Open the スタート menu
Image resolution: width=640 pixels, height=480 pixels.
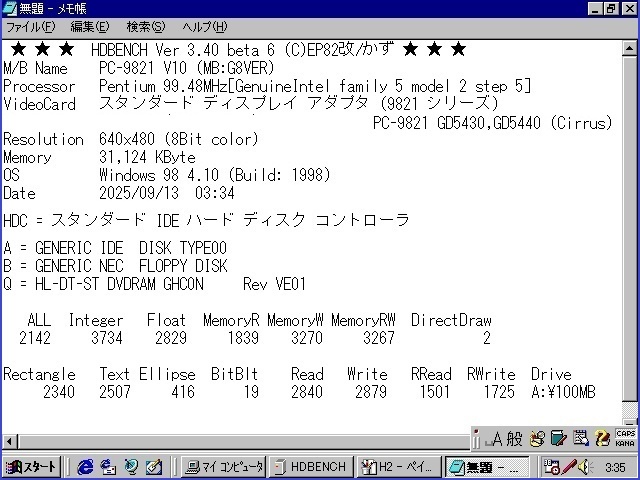point(31,467)
